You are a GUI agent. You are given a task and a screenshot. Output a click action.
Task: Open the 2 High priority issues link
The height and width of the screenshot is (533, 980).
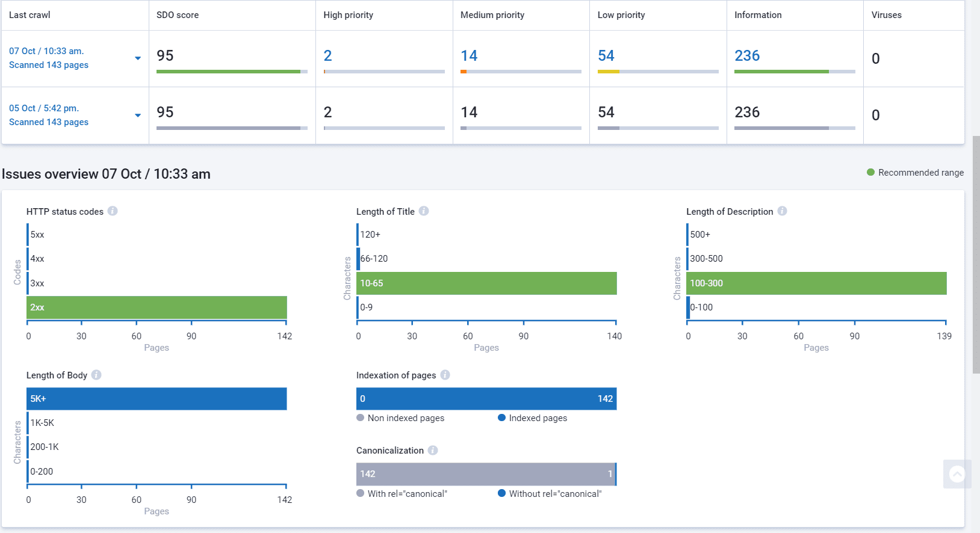(328, 56)
